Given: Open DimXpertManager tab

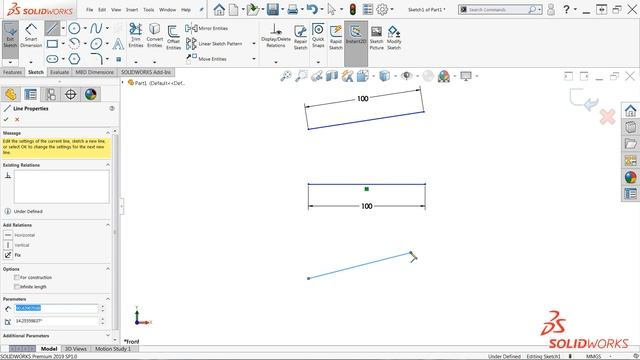Looking at the screenshot, I should click(x=71, y=94).
